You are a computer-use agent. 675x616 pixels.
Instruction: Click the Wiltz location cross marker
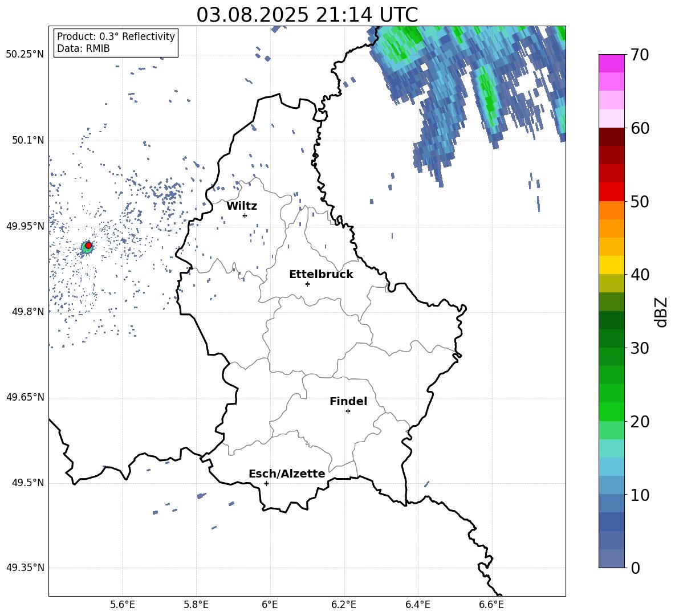(245, 215)
